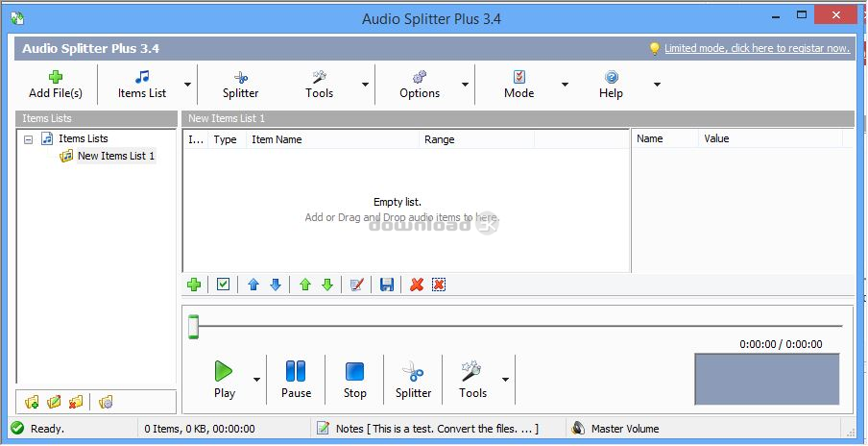Sort by the 'Item Name' column header

point(332,139)
